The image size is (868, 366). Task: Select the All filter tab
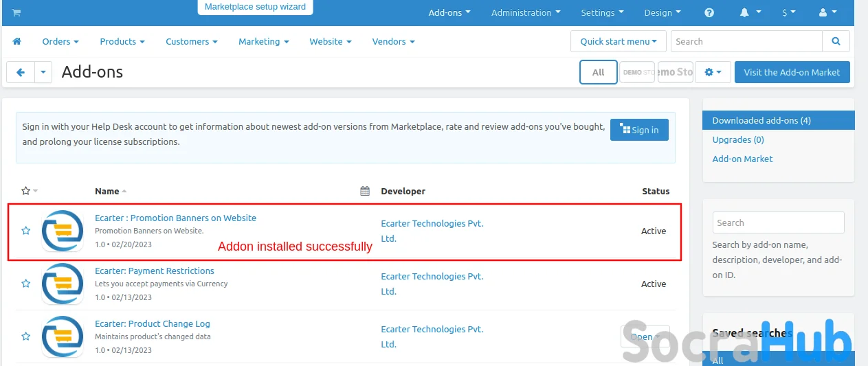598,72
